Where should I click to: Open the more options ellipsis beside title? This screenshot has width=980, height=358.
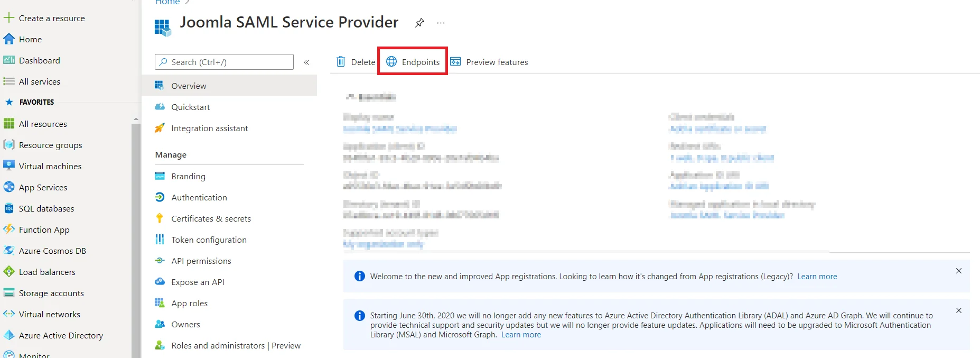(441, 23)
